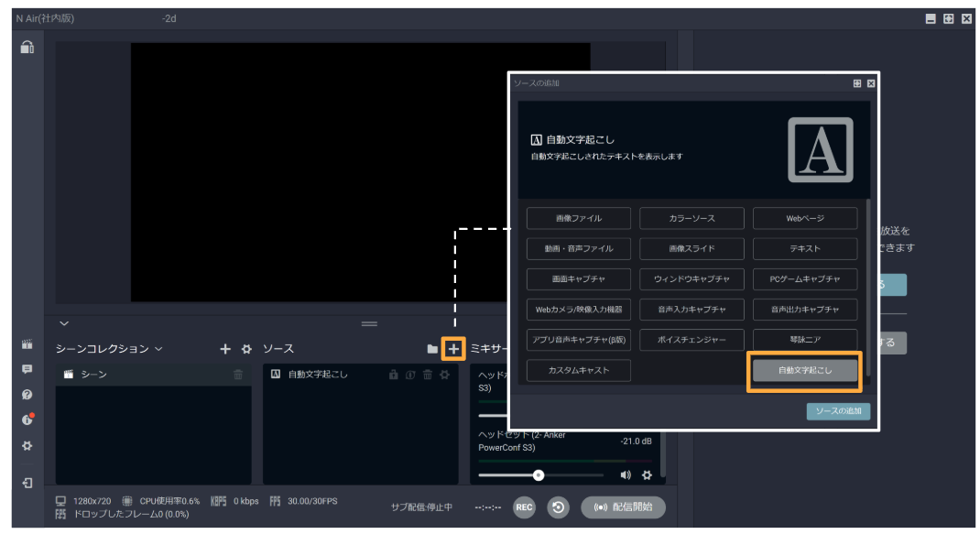Select the シーン entry in the scene list
Viewport: 980px width, 534px height.
101,373
